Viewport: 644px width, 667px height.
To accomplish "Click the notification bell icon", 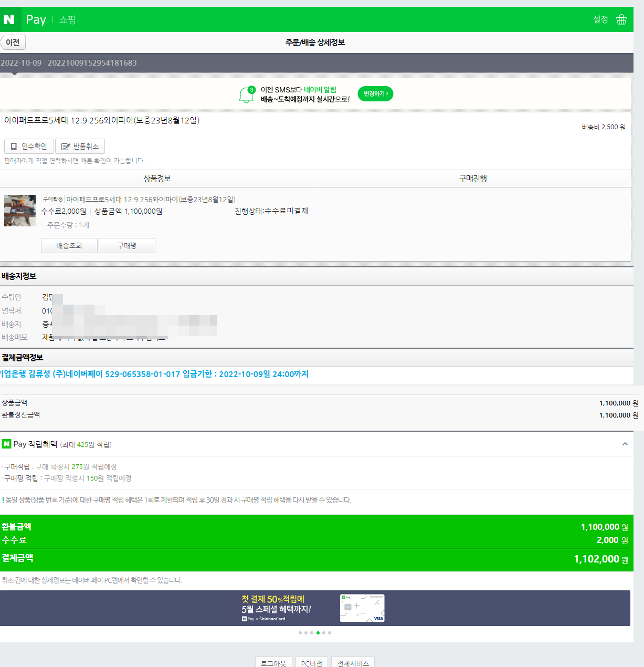I will pyautogui.click(x=246, y=95).
